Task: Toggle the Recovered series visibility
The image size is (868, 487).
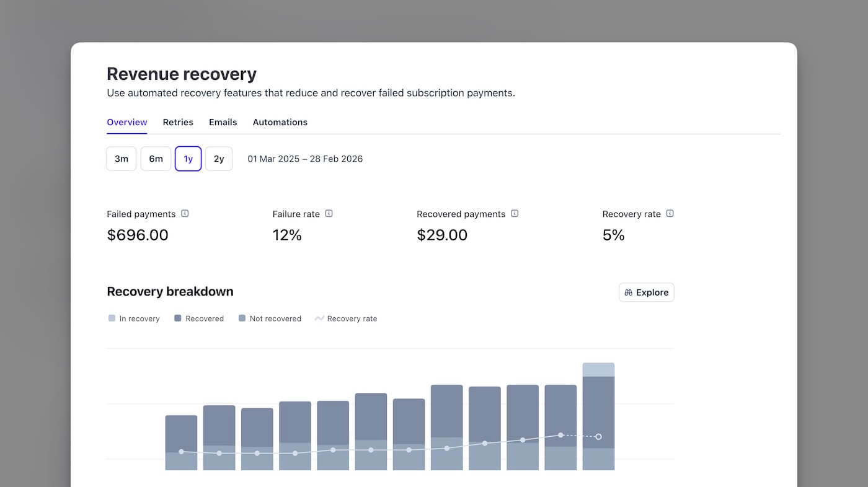Action: [x=199, y=318]
